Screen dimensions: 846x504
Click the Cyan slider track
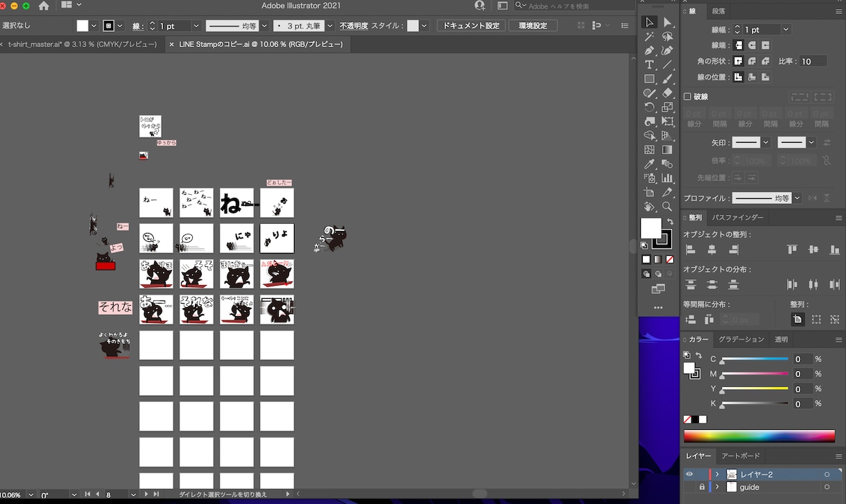point(754,359)
